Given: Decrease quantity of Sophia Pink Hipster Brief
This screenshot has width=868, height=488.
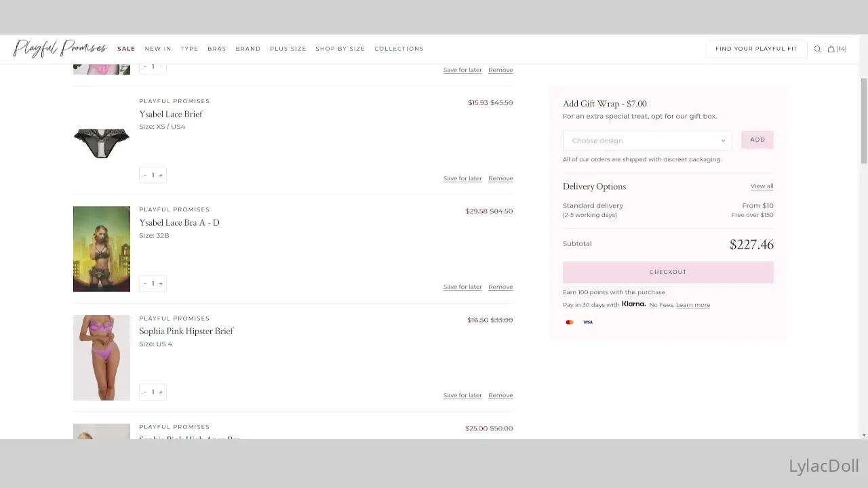Looking at the screenshot, I should click(x=144, y=392).
